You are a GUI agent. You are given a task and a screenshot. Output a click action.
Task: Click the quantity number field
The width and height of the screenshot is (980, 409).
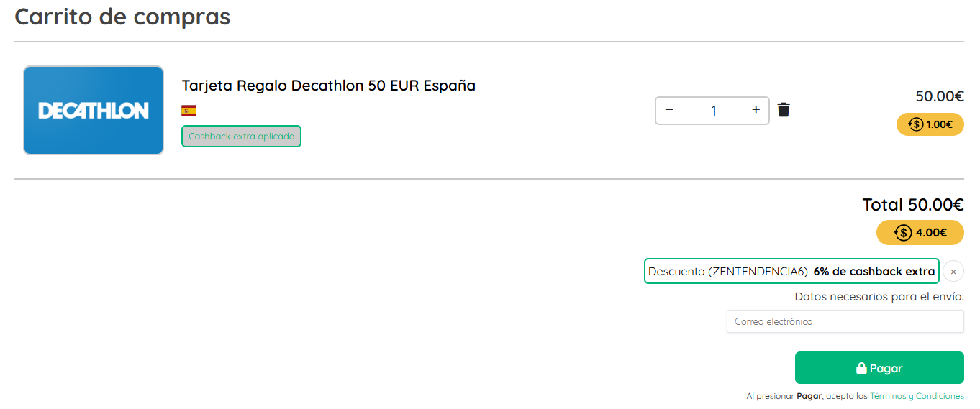pos(713,111)
